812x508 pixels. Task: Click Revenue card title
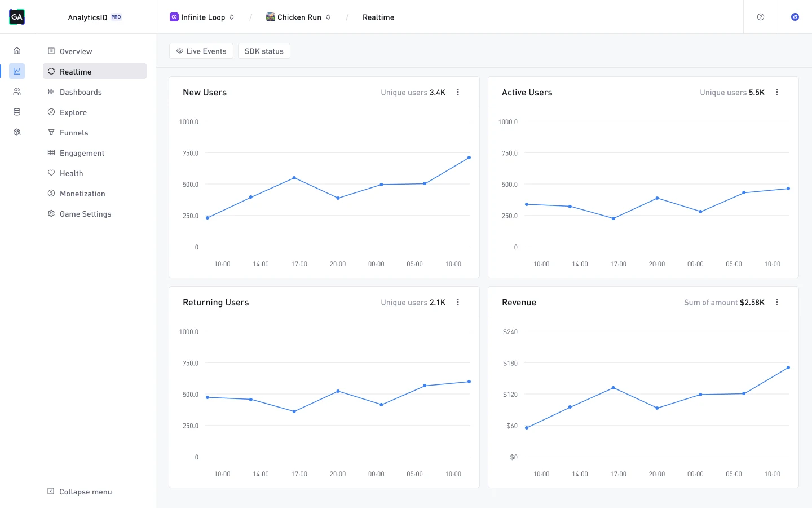[x=519, y=302]
